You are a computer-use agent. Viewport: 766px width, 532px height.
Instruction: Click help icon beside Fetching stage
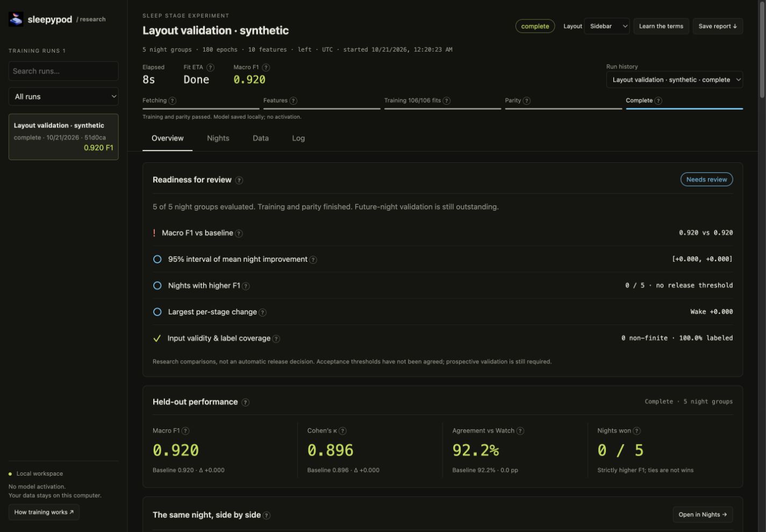click(172, 100)
